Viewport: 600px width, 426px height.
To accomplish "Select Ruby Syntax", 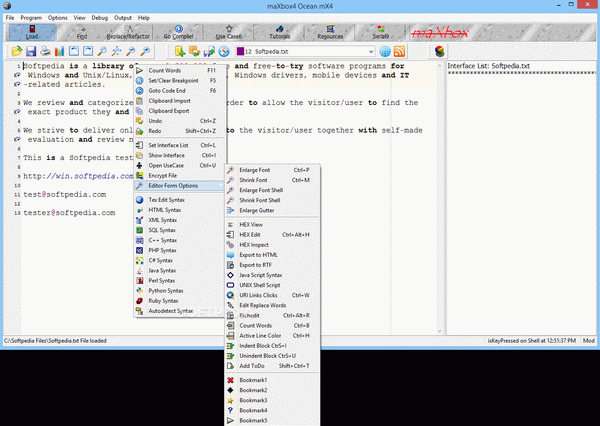I will 180,301.
